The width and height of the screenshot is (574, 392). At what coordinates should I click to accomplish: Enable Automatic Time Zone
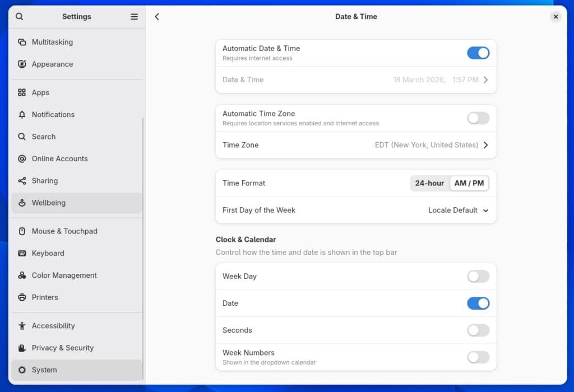[x=478, y=118]
